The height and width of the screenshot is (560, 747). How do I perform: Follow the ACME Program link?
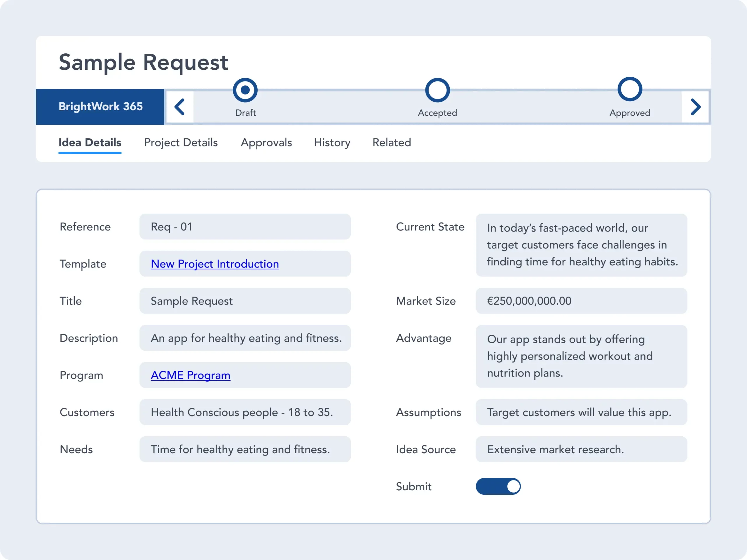pos(191,375)
